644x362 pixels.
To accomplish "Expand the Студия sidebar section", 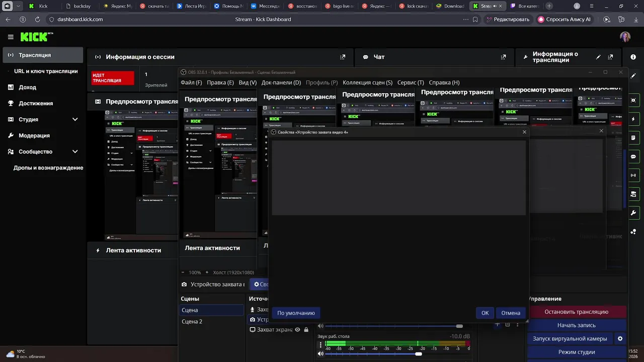I will (75, 119).
